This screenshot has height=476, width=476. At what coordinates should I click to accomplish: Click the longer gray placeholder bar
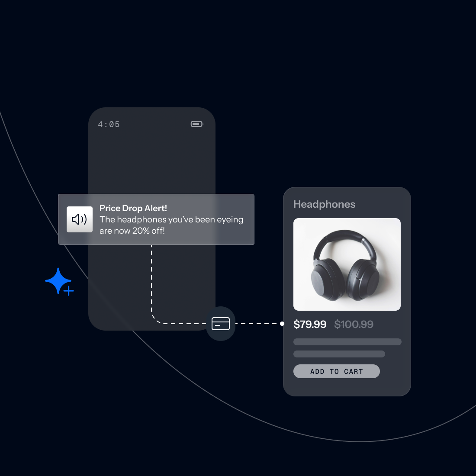[x=347, y=342]
